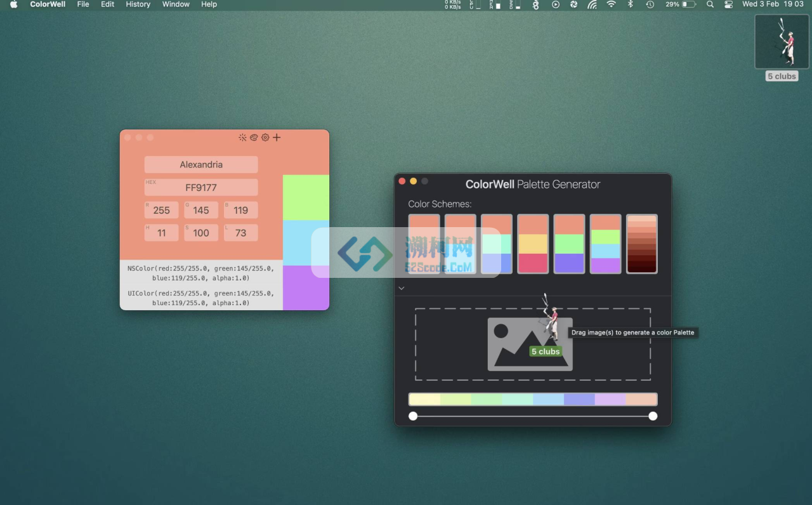
Task: Click the left handle of palette range slider
Action: pos(413,416)
